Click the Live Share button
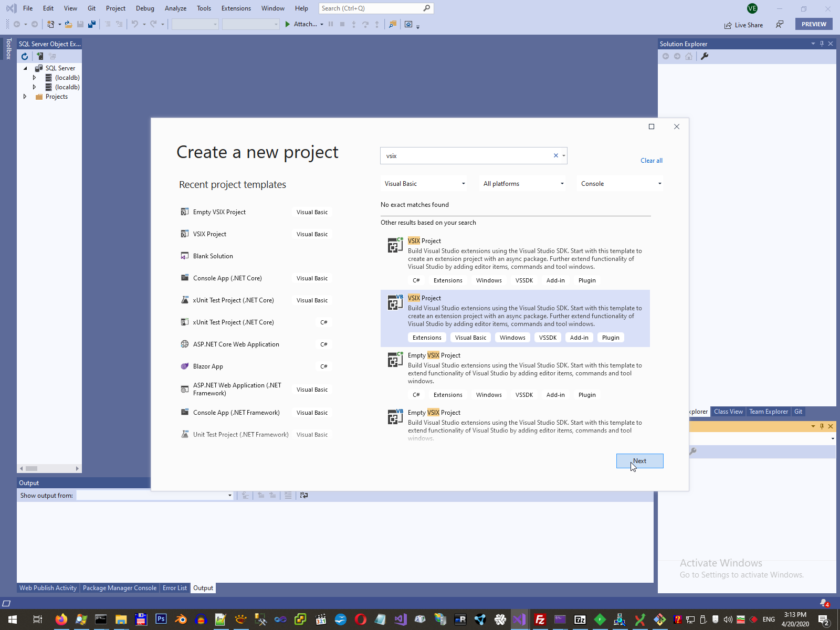 (743, 25)
